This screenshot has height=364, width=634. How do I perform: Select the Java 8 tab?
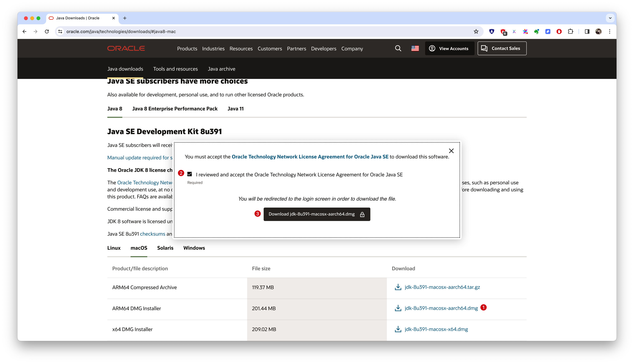(115, 109)
